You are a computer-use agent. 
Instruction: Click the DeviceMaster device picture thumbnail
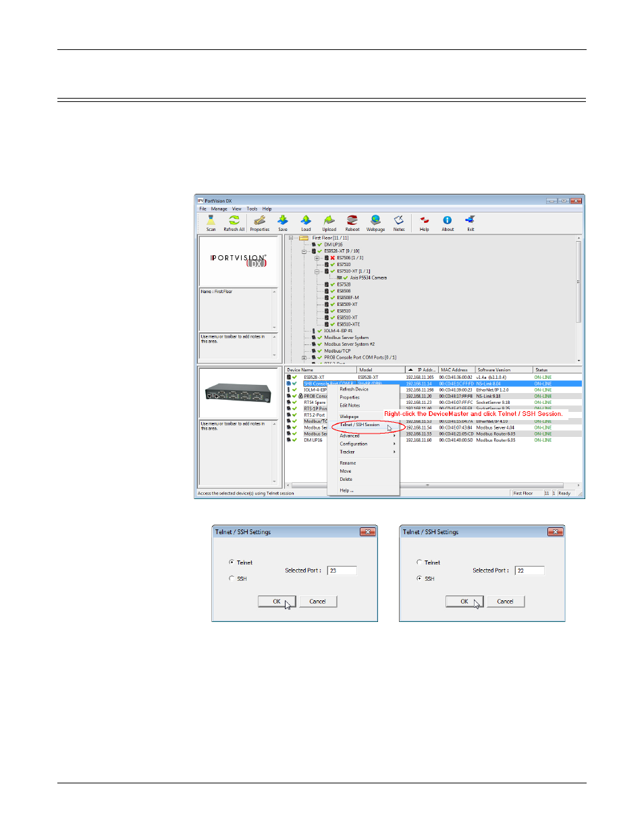tap(238, 392)
